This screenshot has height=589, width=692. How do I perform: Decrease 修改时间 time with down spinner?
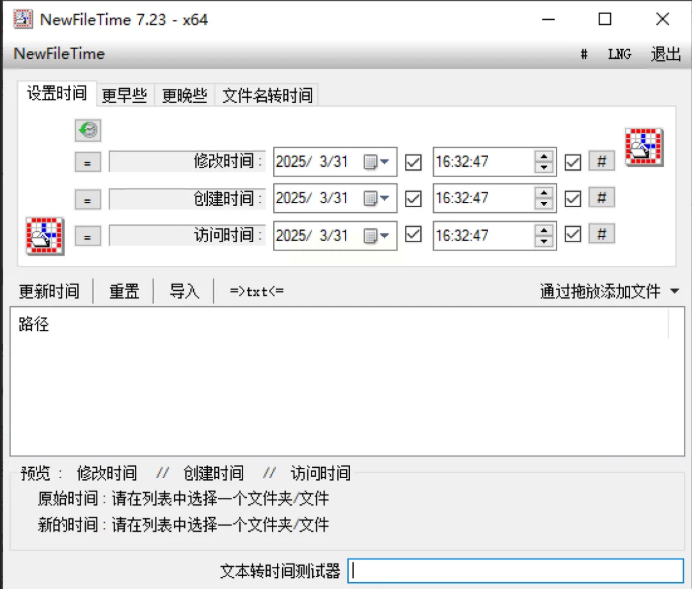544,167
